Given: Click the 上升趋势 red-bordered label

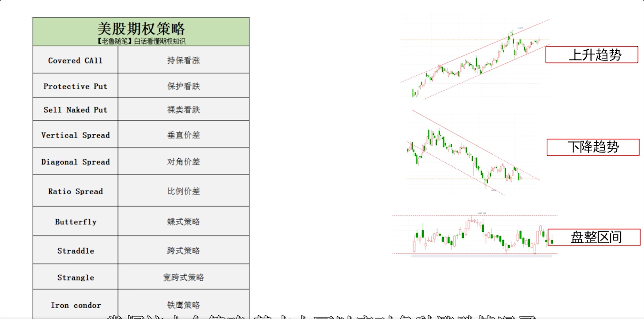Looking at the screenshot, I should (592, 55).
